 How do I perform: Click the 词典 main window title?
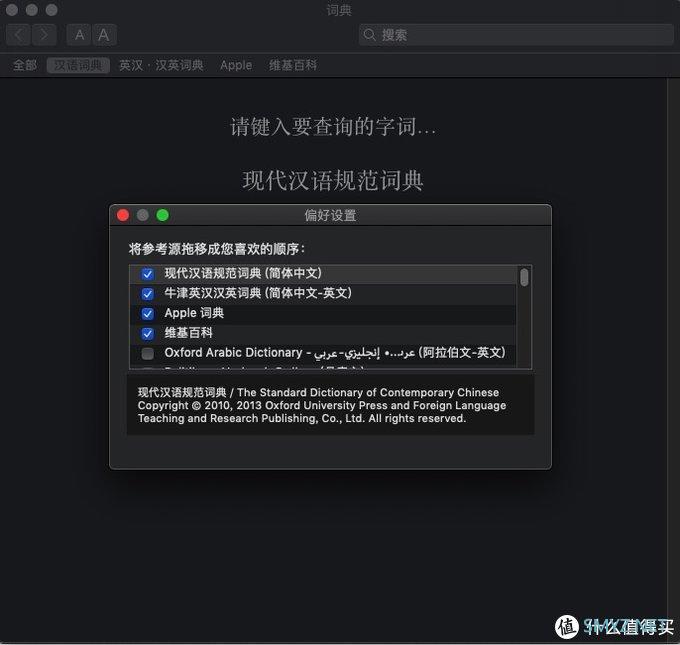pyautogui.click(x=339, y=10)
